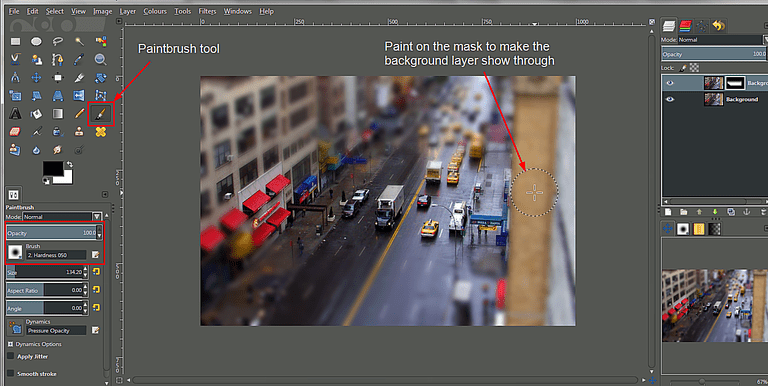Open the File menu
This screenshot has width=768, height=386.
coord(14,11)
